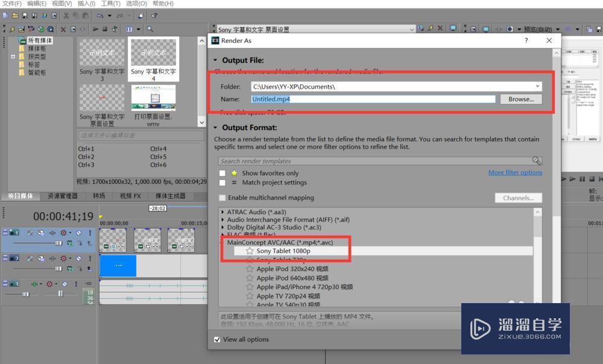Click the Make compositing parent icon on track 2
The height and width of the screenshot is (364, 603).
(89, 269)
